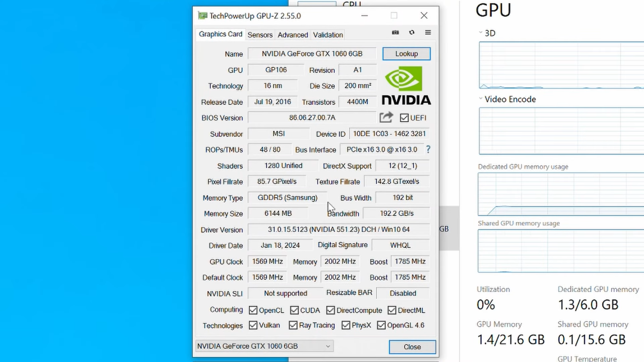
Task: Click the Bandwidth field 192.2 GB/s
Action: 396,214
